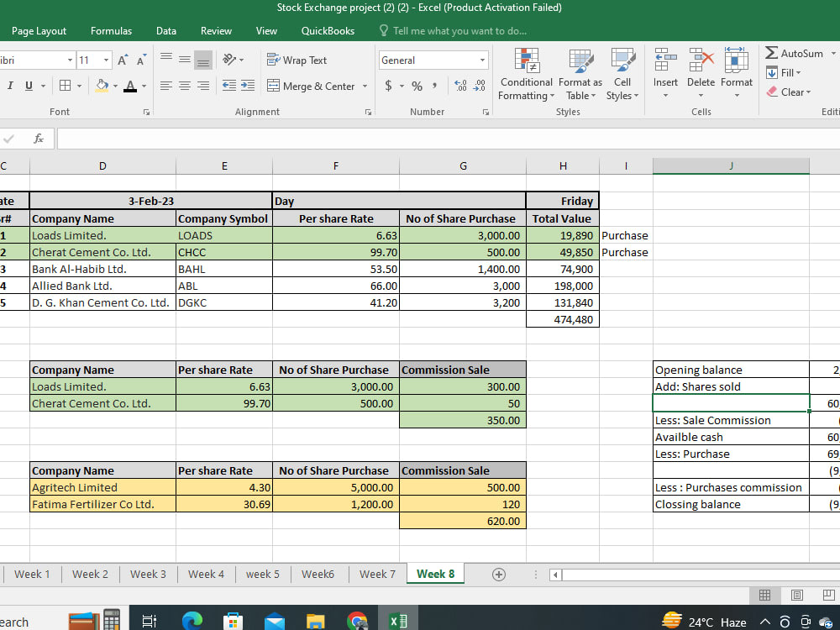The height and width of the screenshot is (630, 840).
Task: Open Cell Styles gallery
Action: (x=622, y=75)
